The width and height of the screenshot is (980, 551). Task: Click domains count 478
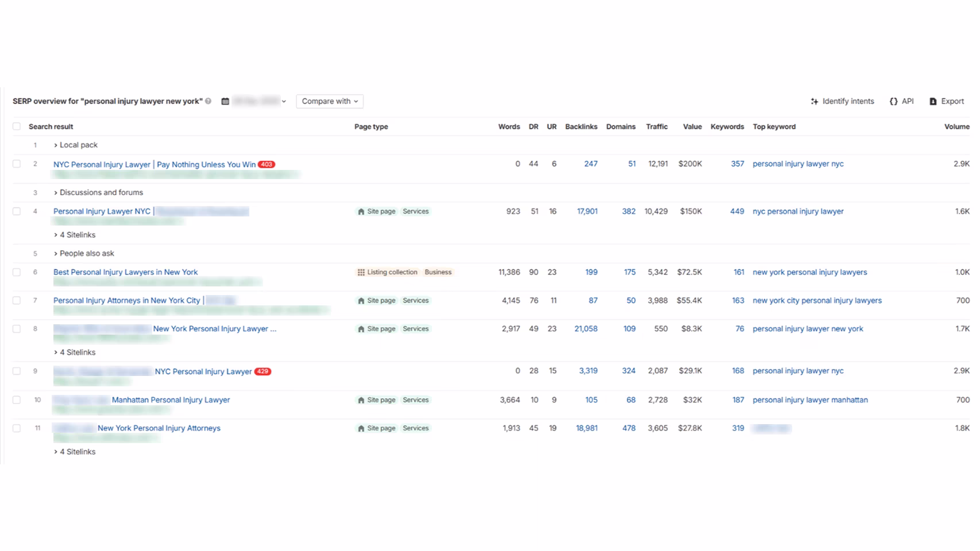(629, 428)
